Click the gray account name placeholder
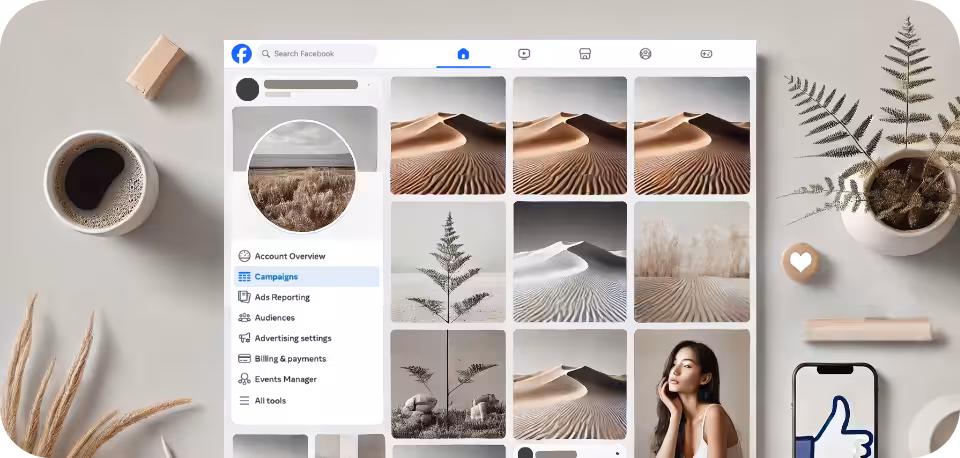Image resolution: width=960 pixels, height=458 pixels. click(x=311, y=84)
